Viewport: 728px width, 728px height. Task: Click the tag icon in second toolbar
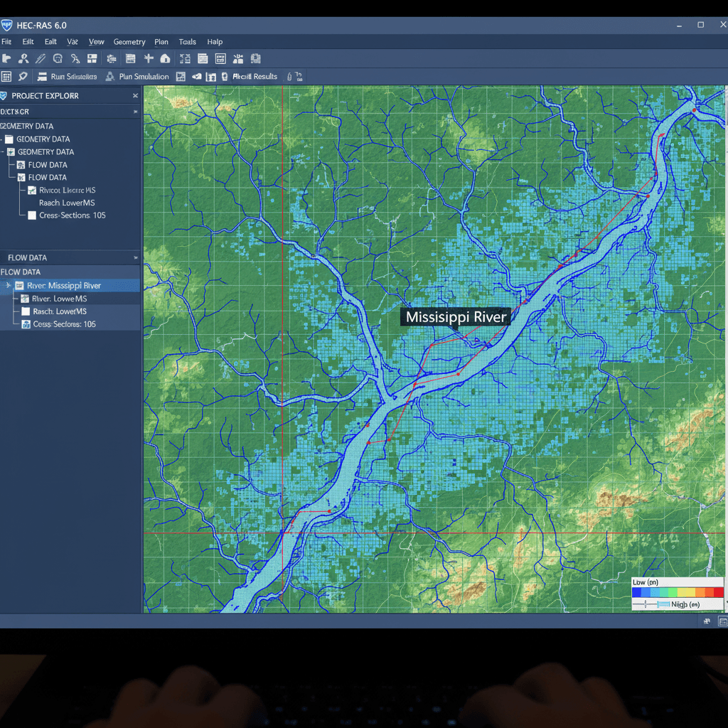point(23,77)
